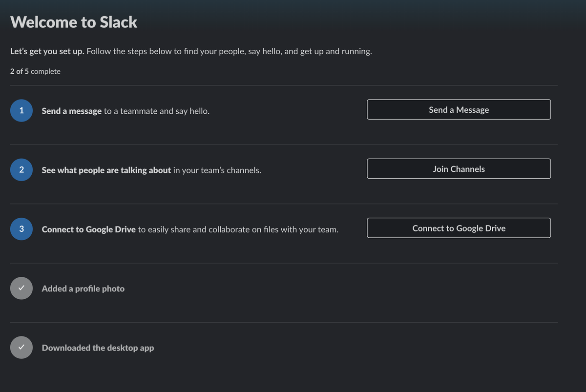Click the "Downloaded the desktop app" label
This screenshot has width=586, height=392.
(x=98, y=348)
